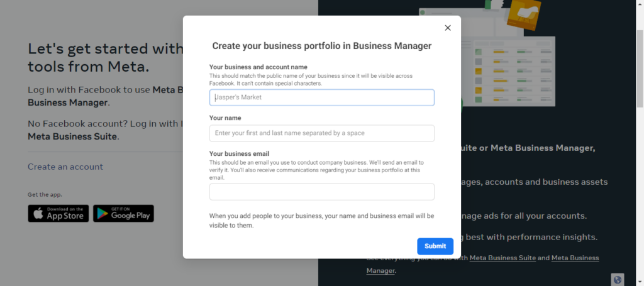Submit the business portfolio form
This screenshot has width=644, height=286.
coord(435,246)
